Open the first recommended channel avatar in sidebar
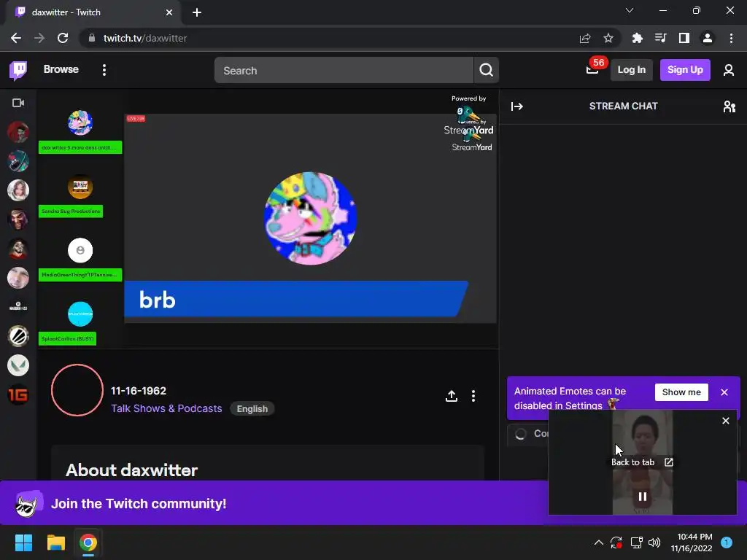Image resolution: width=747 pixels, height=560 pixels. tap(18, 132)
